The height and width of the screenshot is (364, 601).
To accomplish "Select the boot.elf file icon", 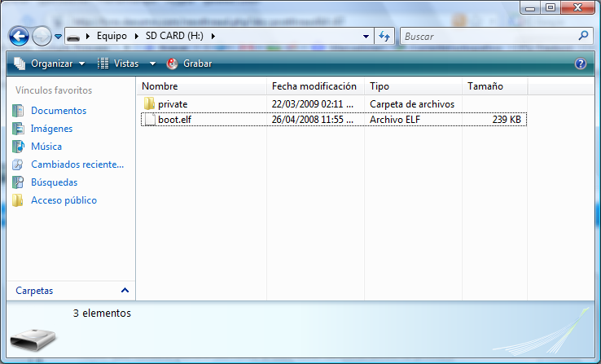I will click(x=148, y=120).
